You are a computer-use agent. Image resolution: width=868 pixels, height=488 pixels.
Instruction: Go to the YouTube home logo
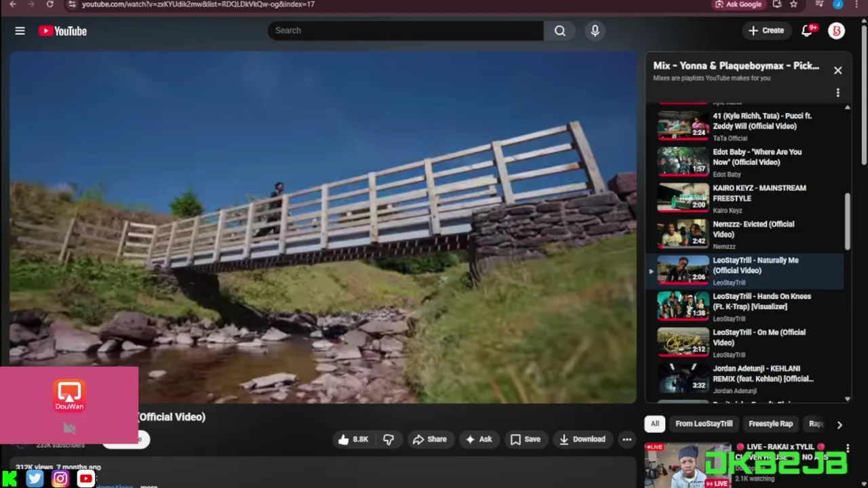[x=62, y=30]
